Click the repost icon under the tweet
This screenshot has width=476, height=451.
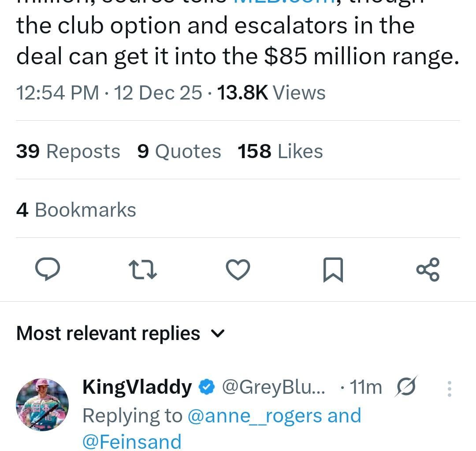[x=142, y=270]
